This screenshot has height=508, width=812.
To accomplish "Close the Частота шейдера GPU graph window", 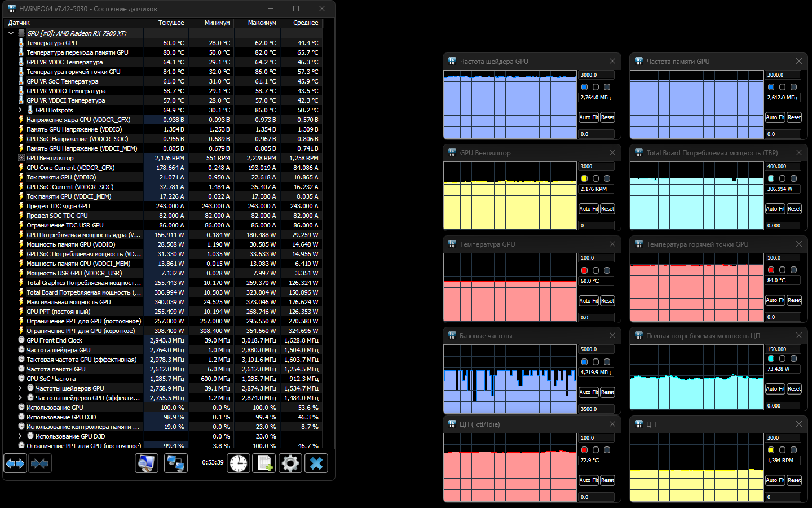I will (612, 61).
